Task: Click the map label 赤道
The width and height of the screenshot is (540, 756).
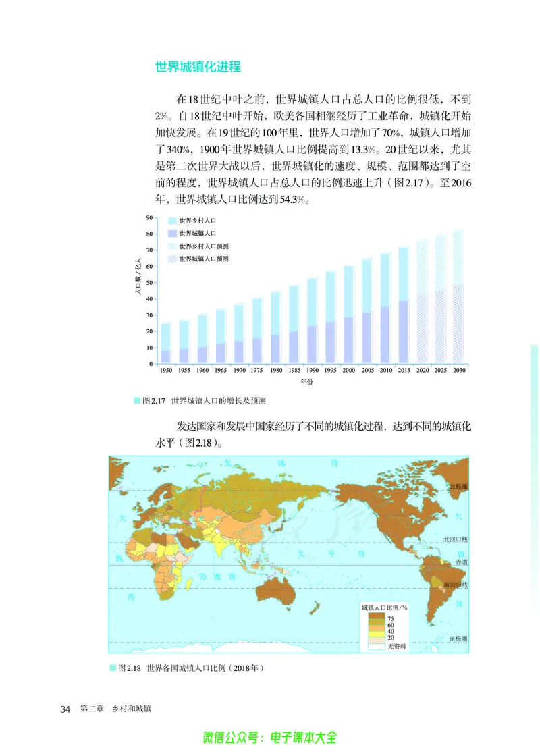Action: (462, 562)
